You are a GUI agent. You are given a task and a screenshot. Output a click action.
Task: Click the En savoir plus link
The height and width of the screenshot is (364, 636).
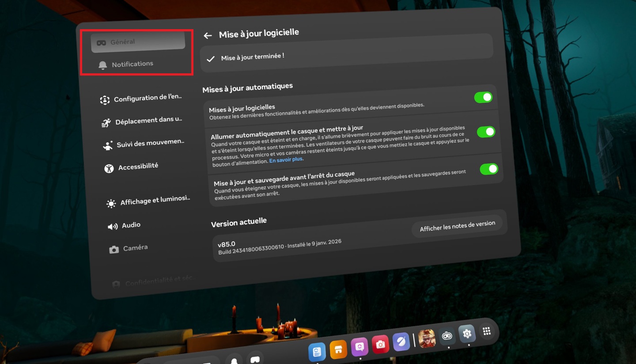pyautogui.click(x=286, y=160)
